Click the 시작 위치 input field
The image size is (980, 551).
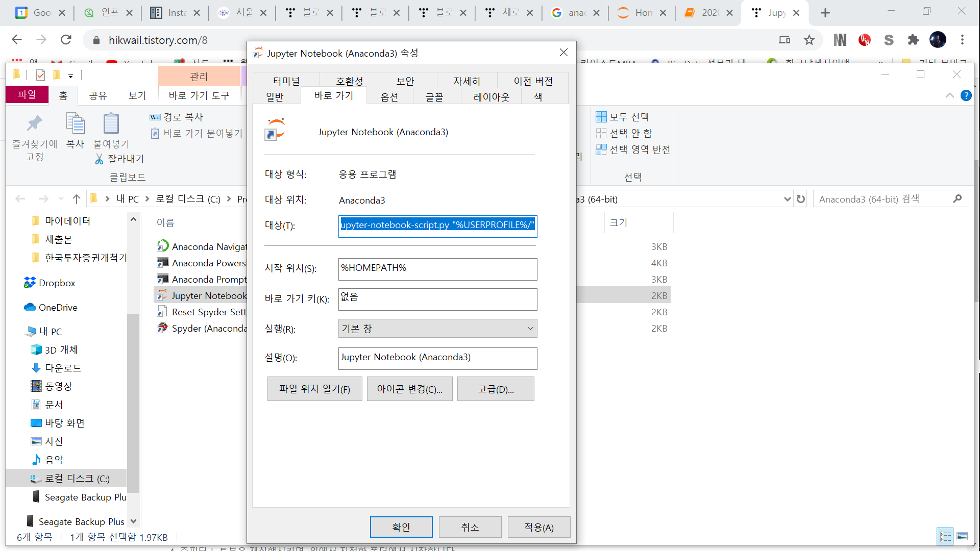click(437, 269)
